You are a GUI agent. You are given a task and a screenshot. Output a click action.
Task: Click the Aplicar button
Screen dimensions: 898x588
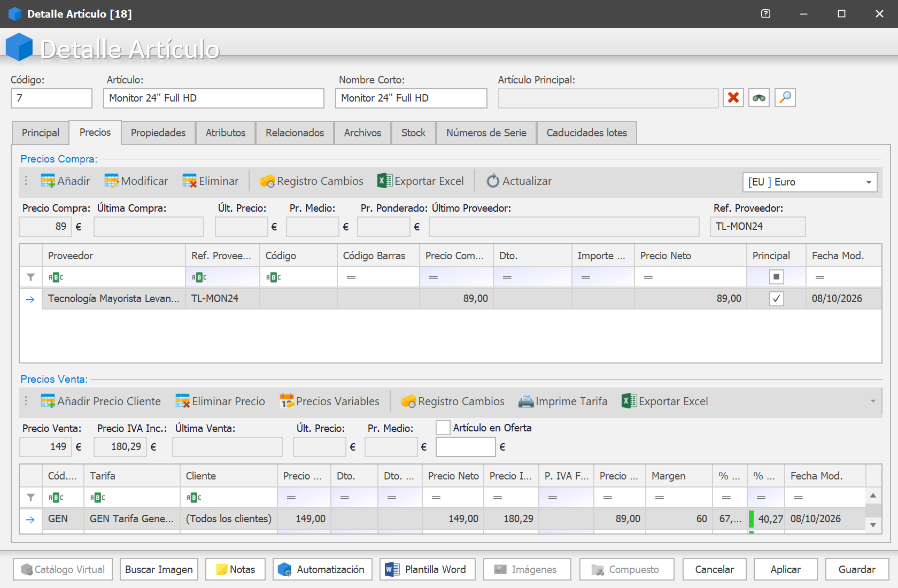tap(786, 569)
